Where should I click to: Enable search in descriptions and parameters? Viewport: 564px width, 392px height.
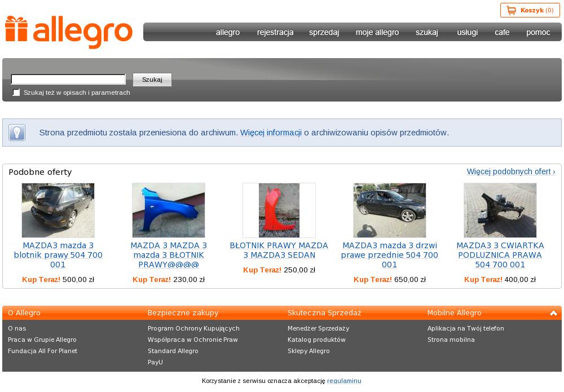(16, 93)
